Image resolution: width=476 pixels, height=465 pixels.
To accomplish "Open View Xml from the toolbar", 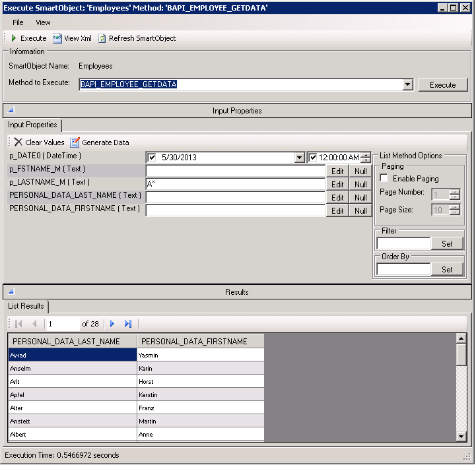I will [72, 38].
